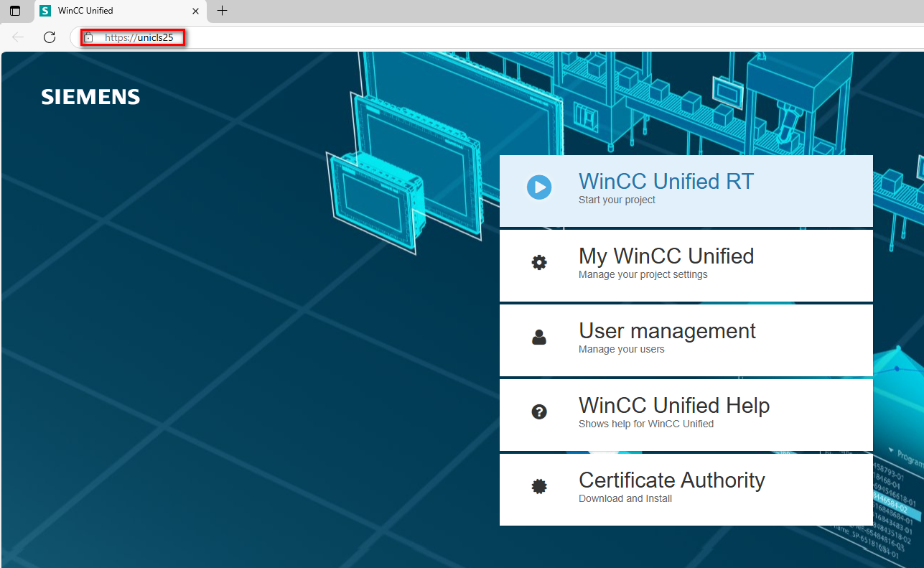Open a new tab with the plus button
Screen dimensions: 924x568
click(223, 11)
